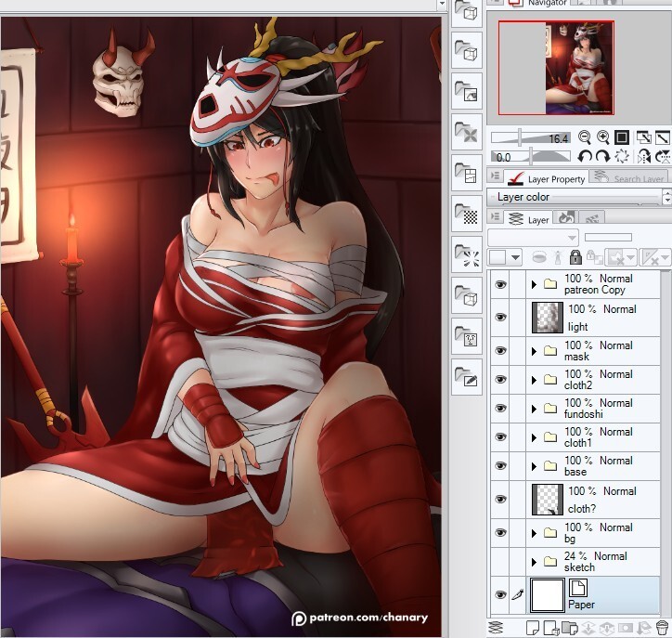This screenshot has width=672, height=638.
Task: Click the Navigator rotation angle slider
Action: click(x=531, y=157)
